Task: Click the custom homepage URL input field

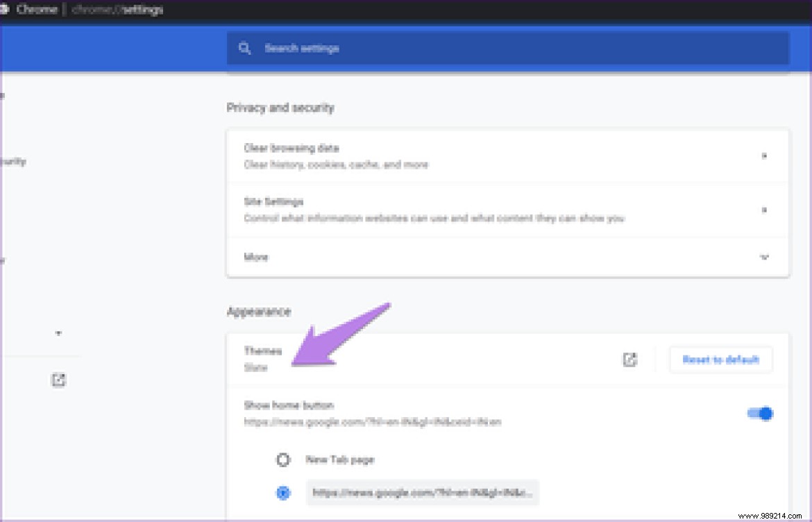Action: pos(423,493)
